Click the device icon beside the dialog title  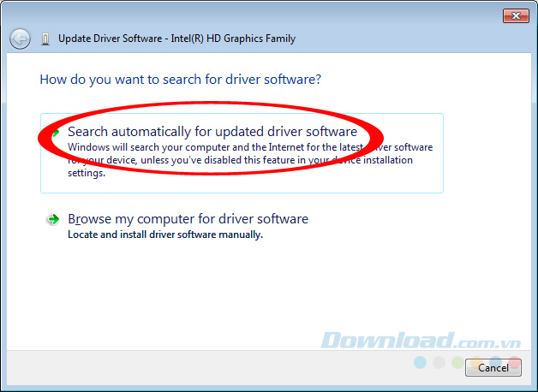45,39
